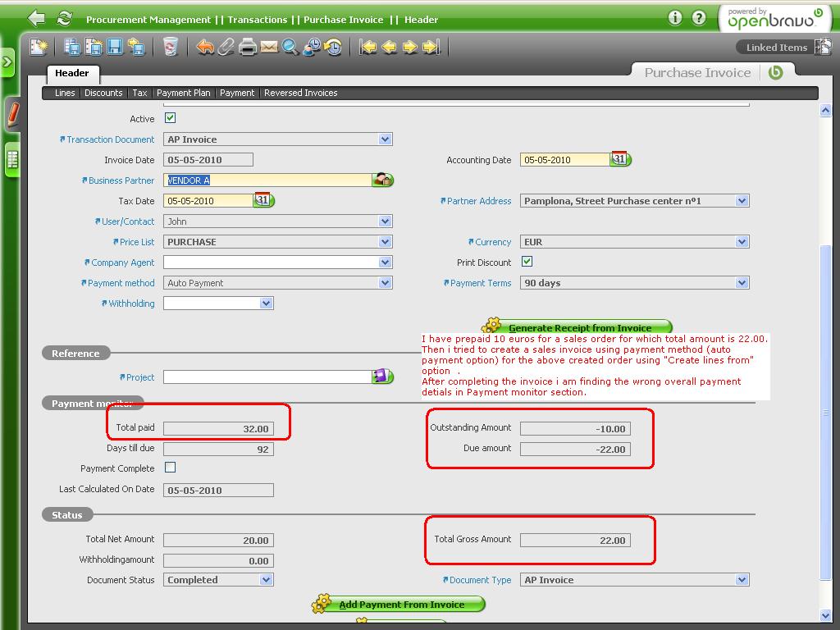Open the Reversed Invoices tab
Image resolution: width=840 pixels, height=630 pixels.
pyautogui.click(x=300, y=93)
